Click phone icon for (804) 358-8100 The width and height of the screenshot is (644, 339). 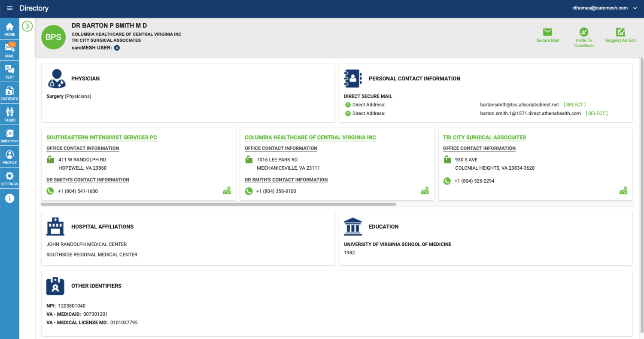249,191
